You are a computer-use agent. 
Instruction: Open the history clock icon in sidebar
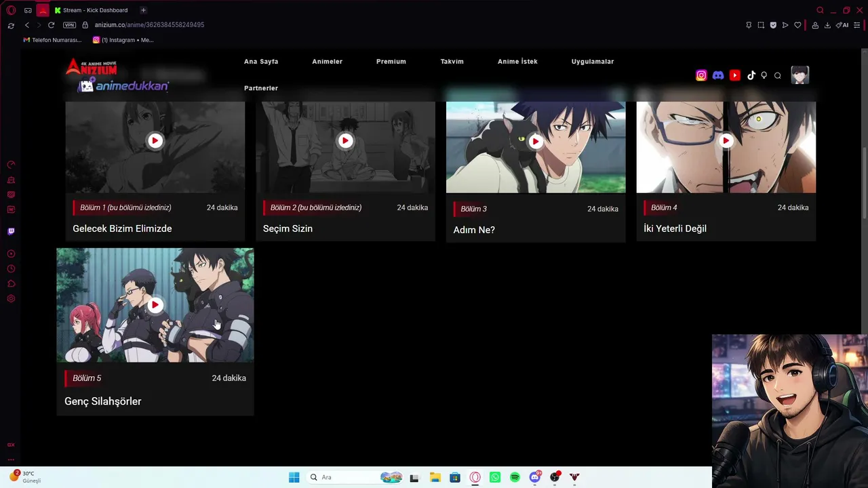(11, 268)
